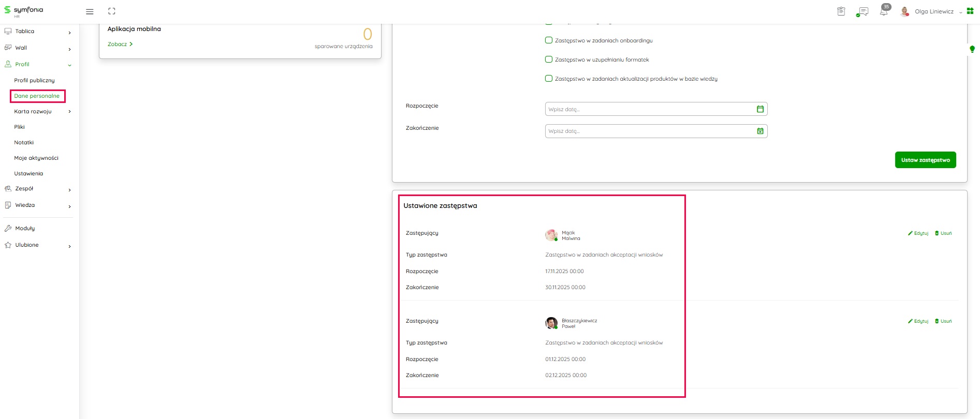The width and height of the screenshot is (980, 419).
Task: Toggle fullscreen mode icon
Action: 112,11
